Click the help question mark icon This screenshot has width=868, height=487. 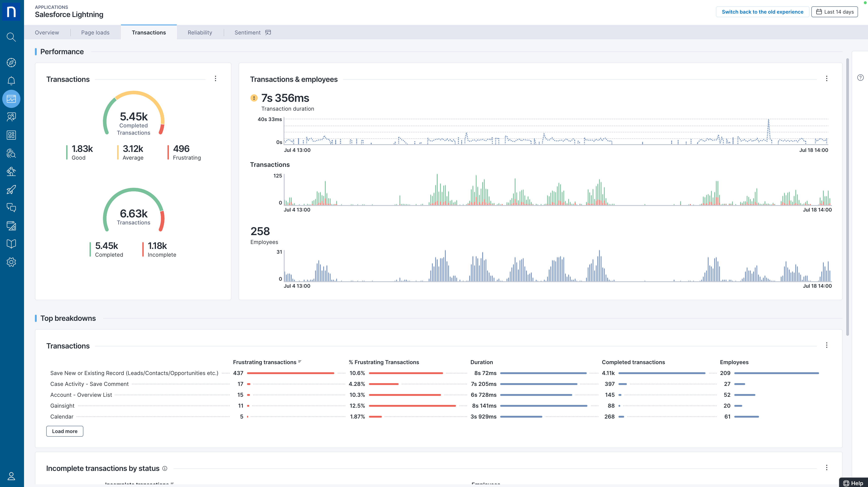tap(860, 78)
